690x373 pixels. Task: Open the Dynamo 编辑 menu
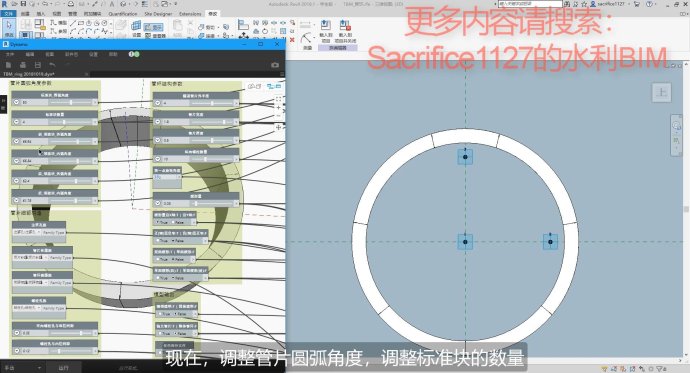tap(29, 54)
